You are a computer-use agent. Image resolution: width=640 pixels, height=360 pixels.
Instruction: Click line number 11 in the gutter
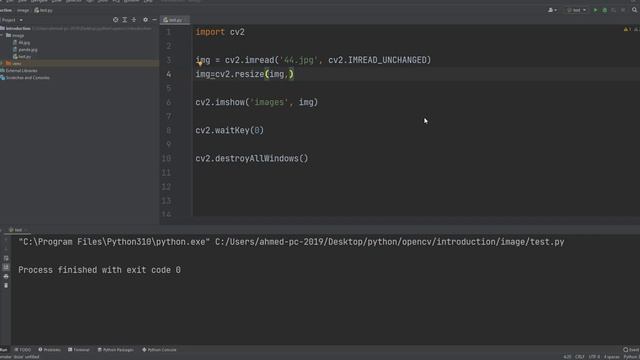point(167,172)
